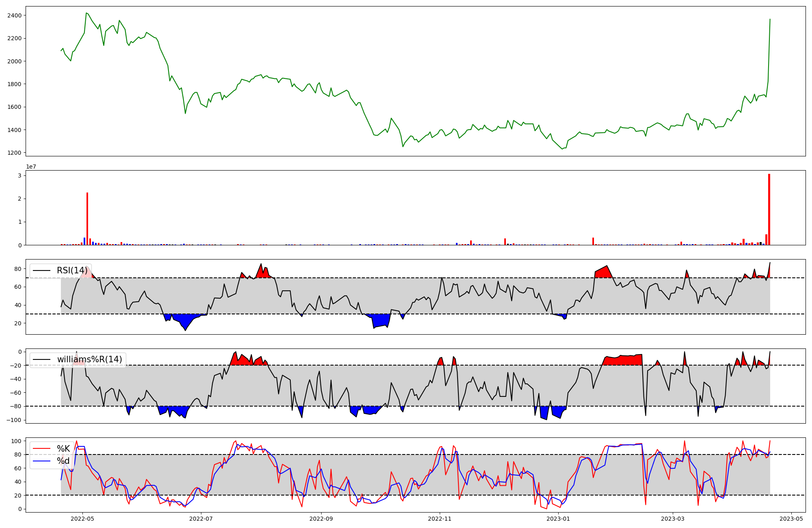The image size is (812, 528).
Task: Click the 1e7 exponent label above volume chart
Action: click(x=31, y=167)
